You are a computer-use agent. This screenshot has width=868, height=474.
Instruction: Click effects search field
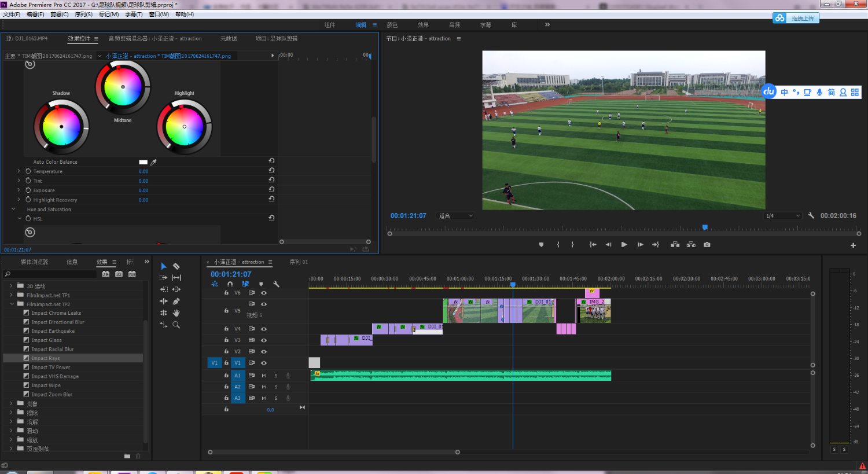click(50, 274)
